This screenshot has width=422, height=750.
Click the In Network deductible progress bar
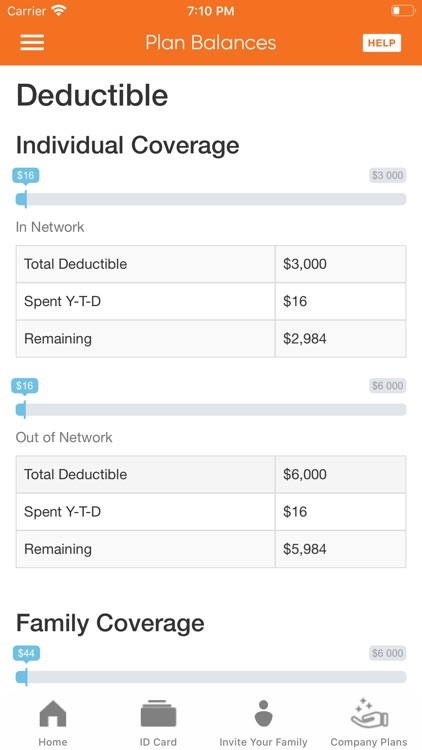[x=211, y=199]
